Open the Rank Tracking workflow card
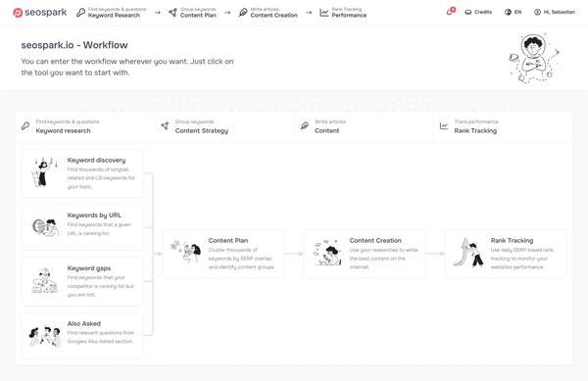 point(506,254)
